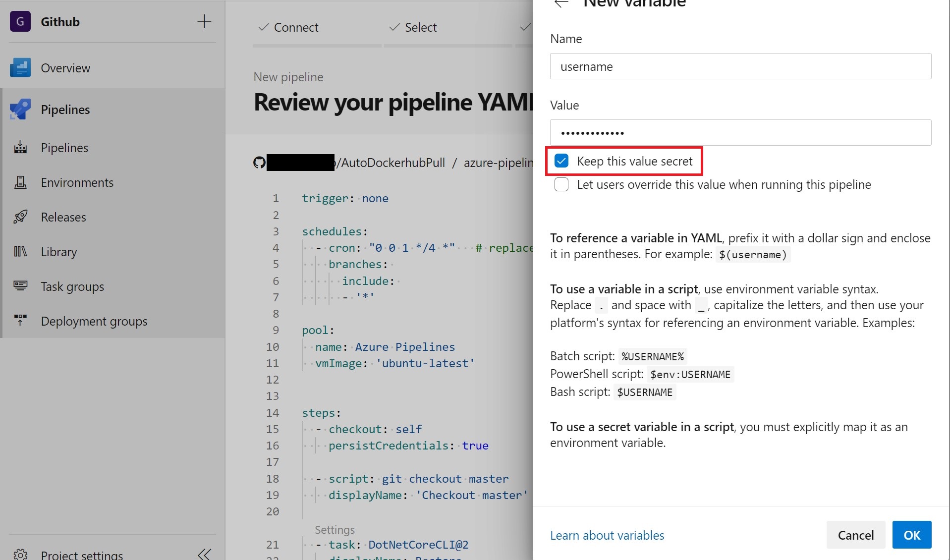Open the Releases menu item
This screenshot has width=950, height=560.
[63, 217]
